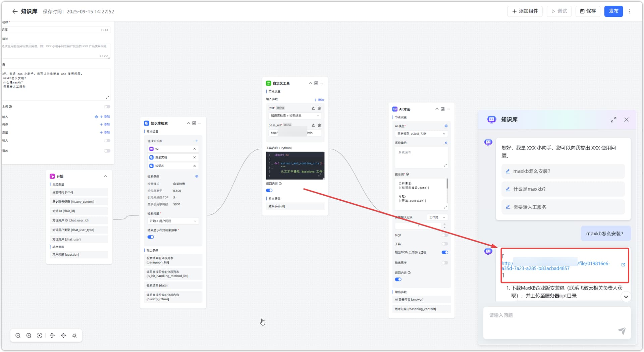Open AI model parameter settings gear
The image size is (644, 352).
[x=446, y=126]
